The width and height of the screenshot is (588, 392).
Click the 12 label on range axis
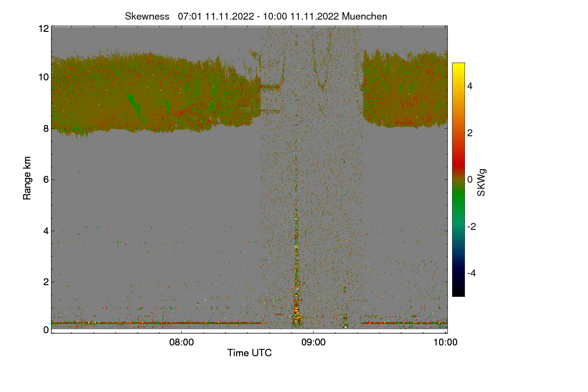click(x=43, y=29)
